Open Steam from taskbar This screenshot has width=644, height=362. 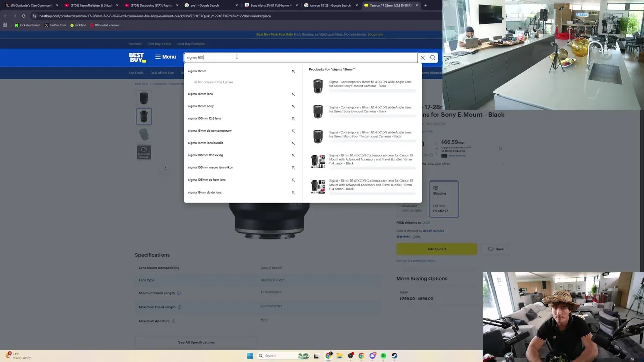click(x=394, y=356)
